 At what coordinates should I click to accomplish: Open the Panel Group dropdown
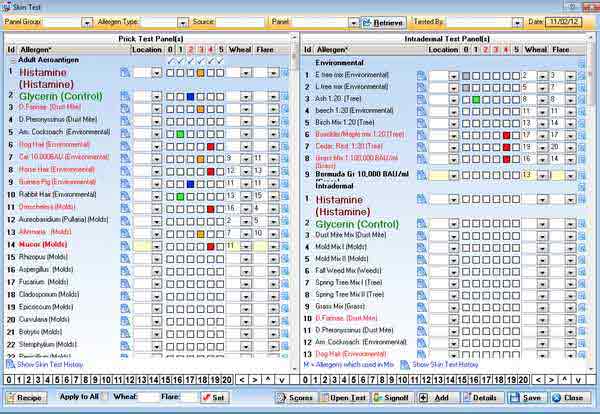(87, 23)
